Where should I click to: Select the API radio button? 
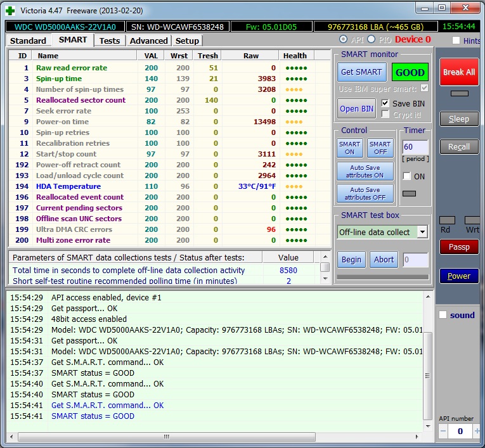point(343,39)
